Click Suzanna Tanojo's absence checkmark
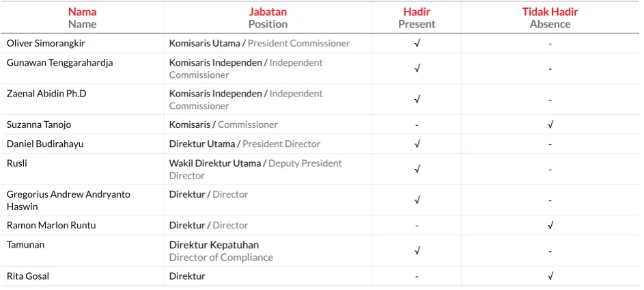 click(550, 124)
